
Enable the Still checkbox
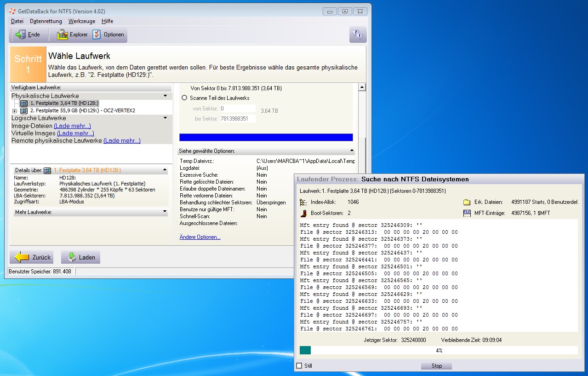point(299,366)
